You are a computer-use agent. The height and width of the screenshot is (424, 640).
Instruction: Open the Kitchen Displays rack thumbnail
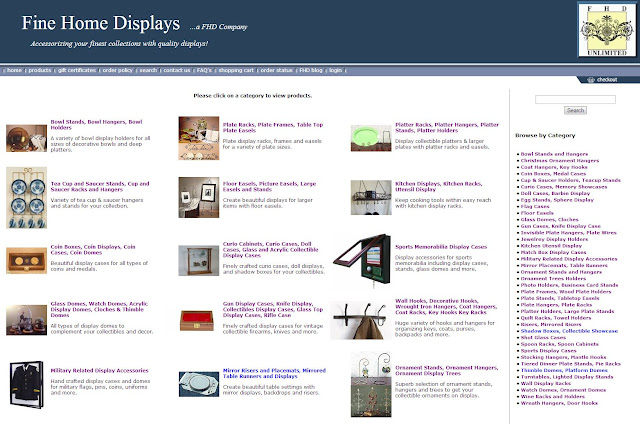371,198
